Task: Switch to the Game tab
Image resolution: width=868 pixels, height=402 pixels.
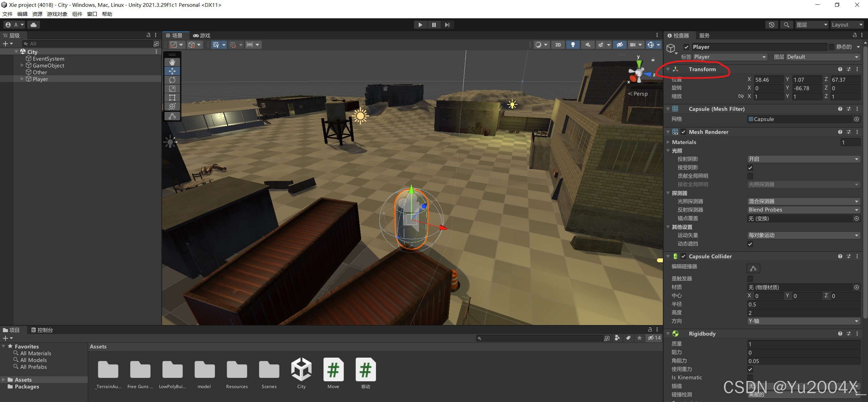Action: pos(202,36)
